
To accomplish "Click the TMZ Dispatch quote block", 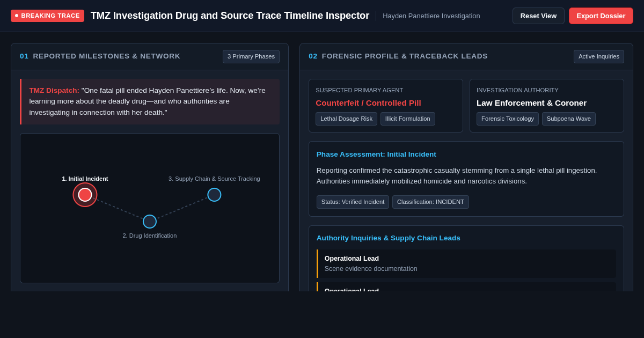I will pyautogui.click(x=150, y=101).
